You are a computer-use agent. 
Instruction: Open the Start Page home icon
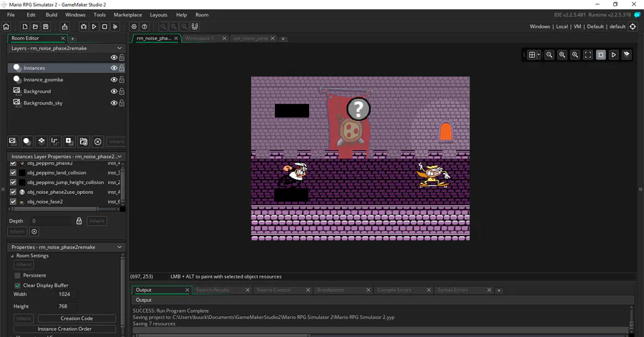click(x=6, y=26)
